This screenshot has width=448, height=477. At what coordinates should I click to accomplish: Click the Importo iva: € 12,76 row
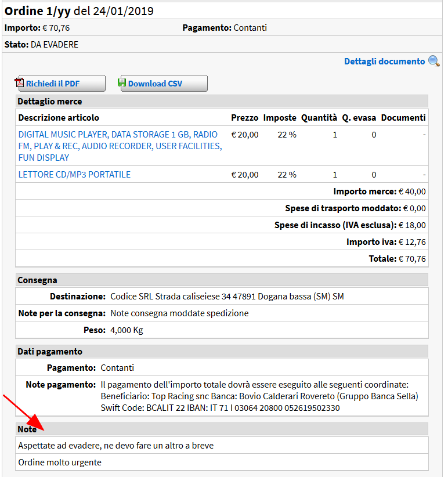(x=222, y=242)
